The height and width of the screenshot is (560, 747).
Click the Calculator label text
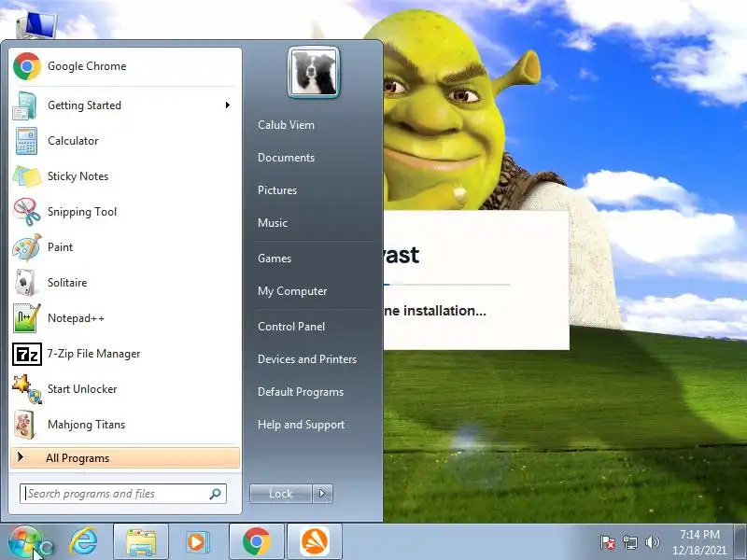pos(73,141)
